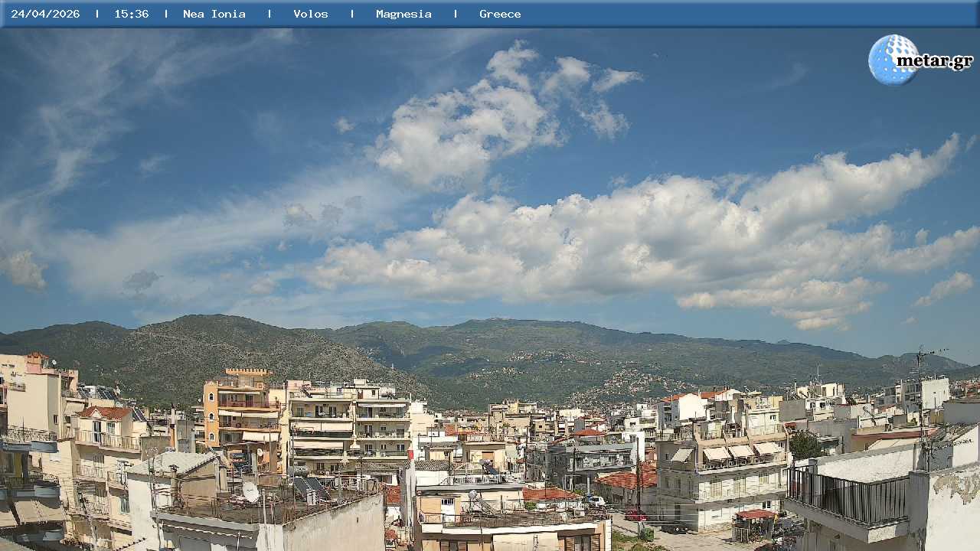980x551 pixels.
Task: Open the metar.gr text link
Action: click(935, 61)
